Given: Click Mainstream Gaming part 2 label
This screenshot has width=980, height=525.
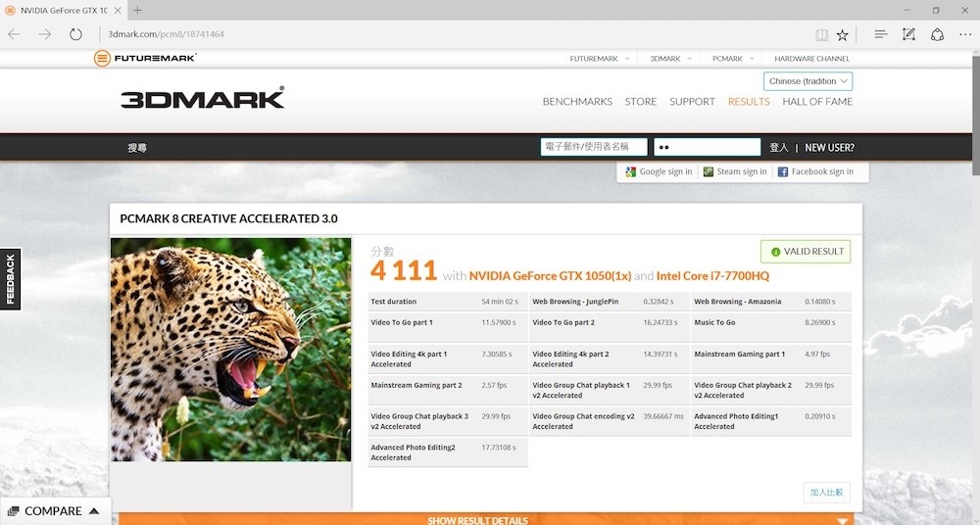Looking at the screenshot, I should click(416, 385).
